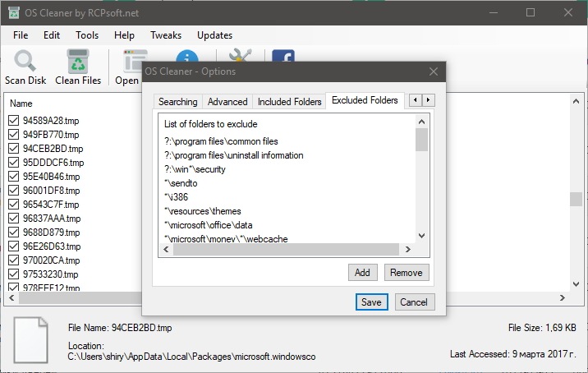This screenshot has width=588, height=373.
Task: Toggle checkbox for 96543C7F.tmp
Action: [13, 204]
